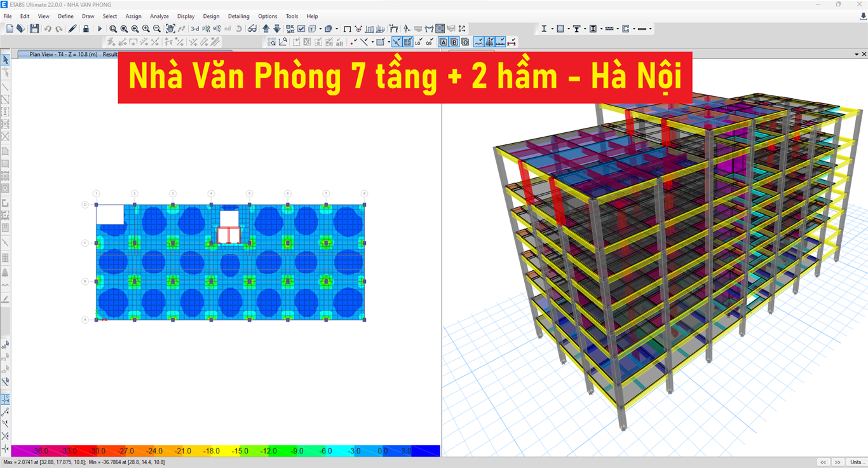
Task: Click the Show Undeformed Shape icon
Action: [347, 29]
